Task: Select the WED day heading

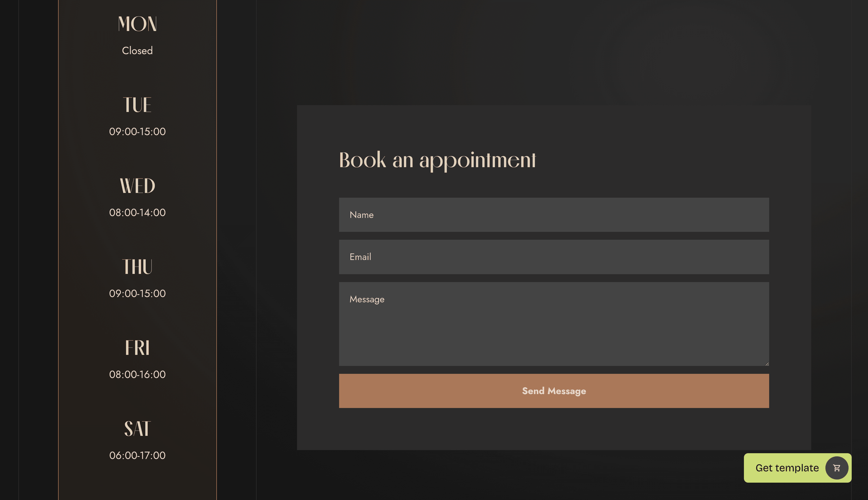Action: [x=137, y=186]
